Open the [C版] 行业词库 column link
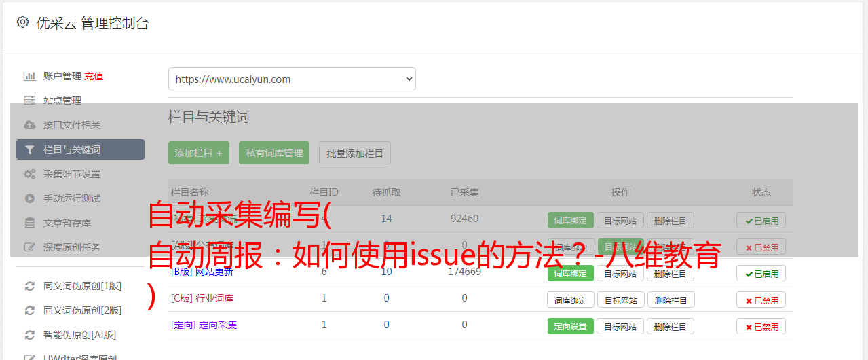 (x=202, y=298)
